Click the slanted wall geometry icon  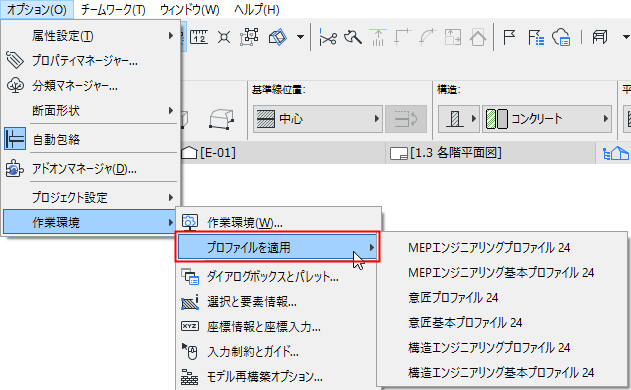[x=221, y=119]
